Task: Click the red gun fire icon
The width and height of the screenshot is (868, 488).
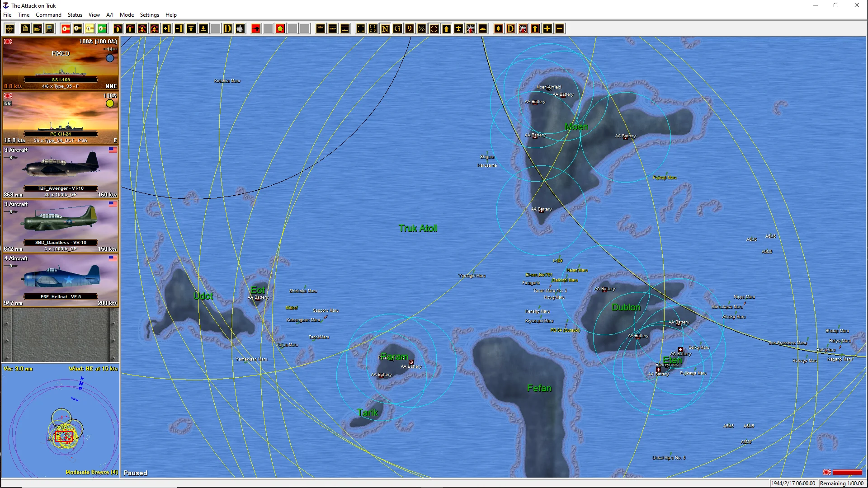Action: tap(256, 29)
